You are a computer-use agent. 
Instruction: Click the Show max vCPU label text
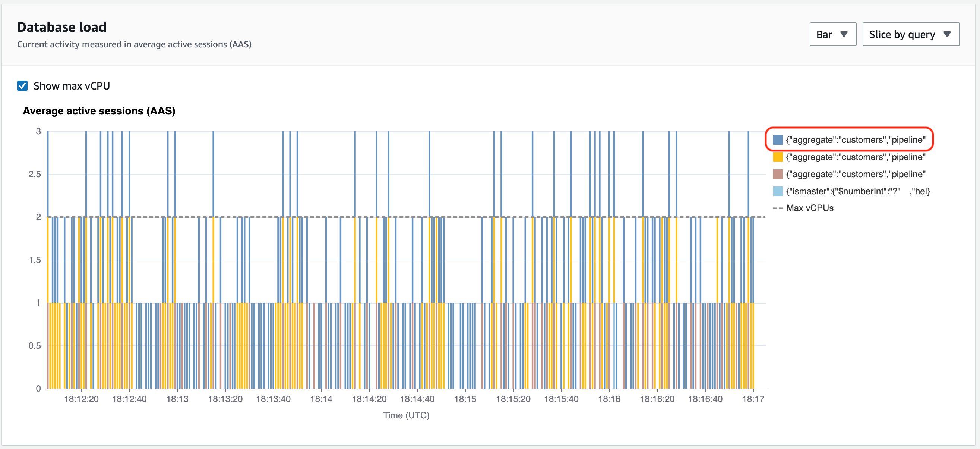pos(72,86)
